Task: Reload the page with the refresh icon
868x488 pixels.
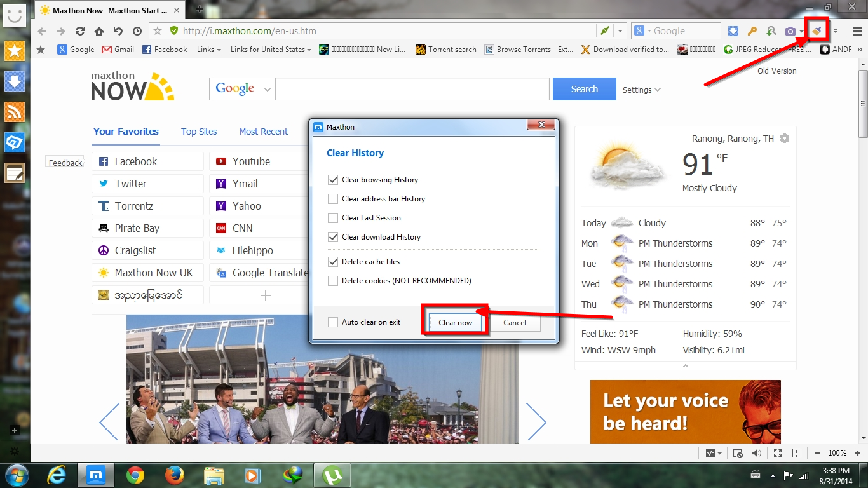Action: 80,31
